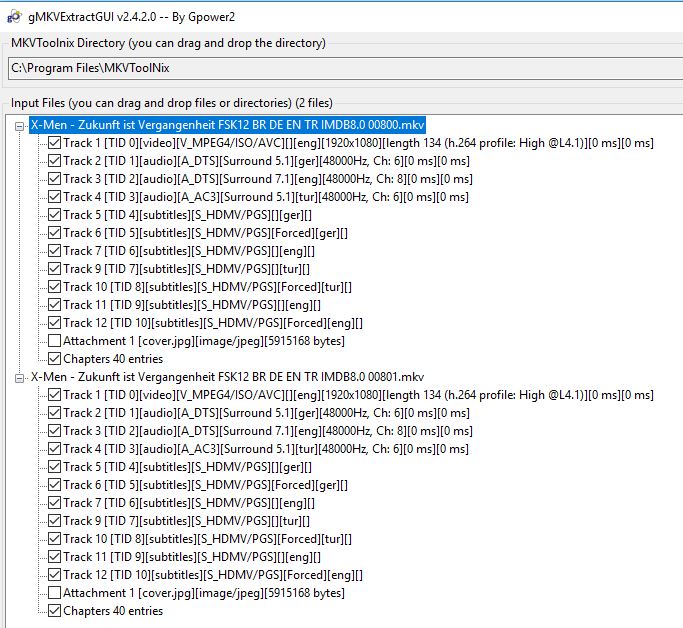This screenshot has height=628, width=683.
Task: Uncheck Track 12 Forced English subtitles in 00800.mkv
Action: point(54,323)
